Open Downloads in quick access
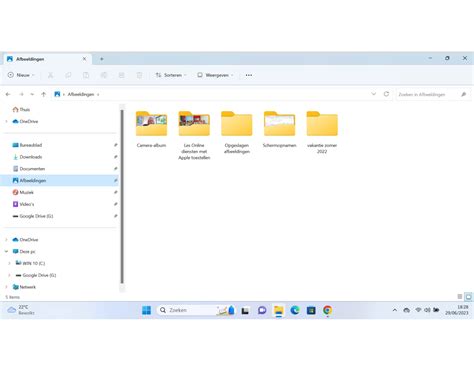This screenshot has height=372, width=474. coord(27,157)
